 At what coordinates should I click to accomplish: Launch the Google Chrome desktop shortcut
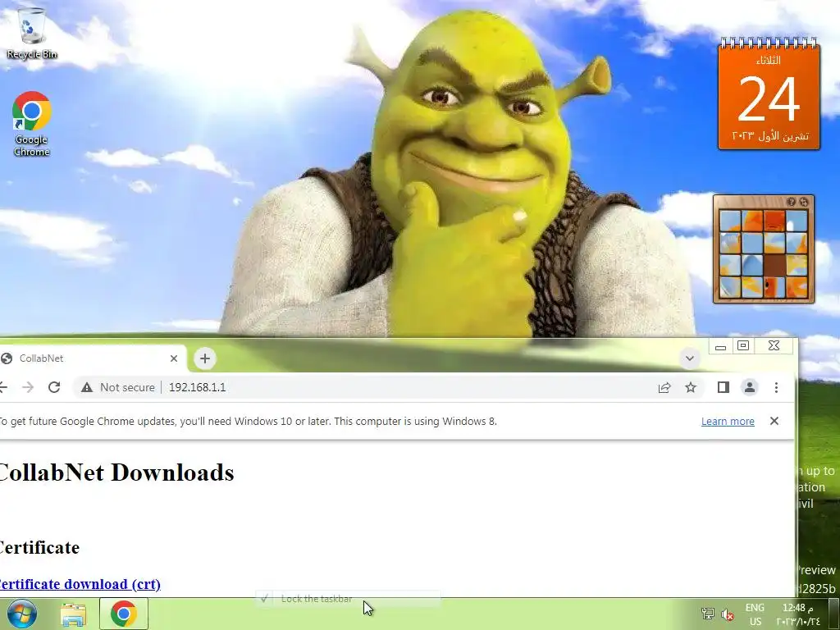click(32, 124)
